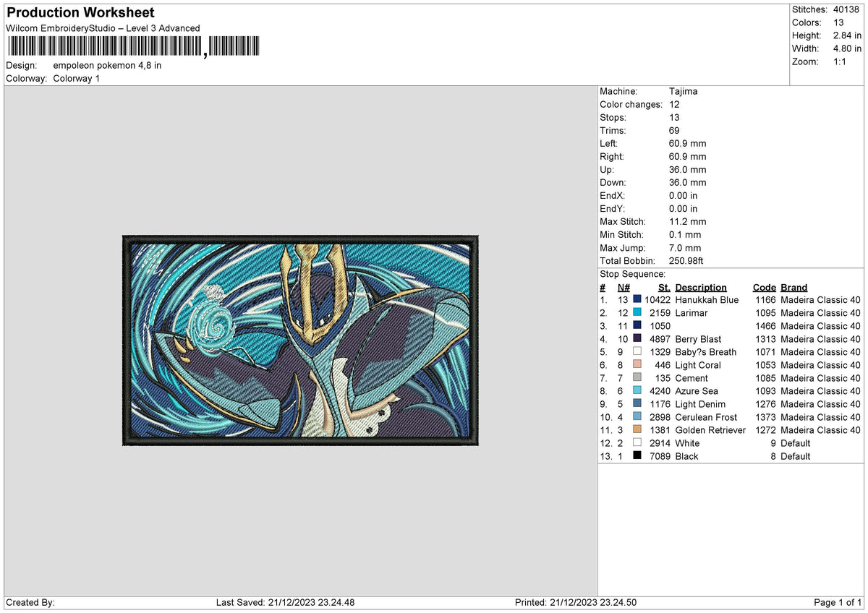Click the Berry Blast description text

(x=699, y=339)
